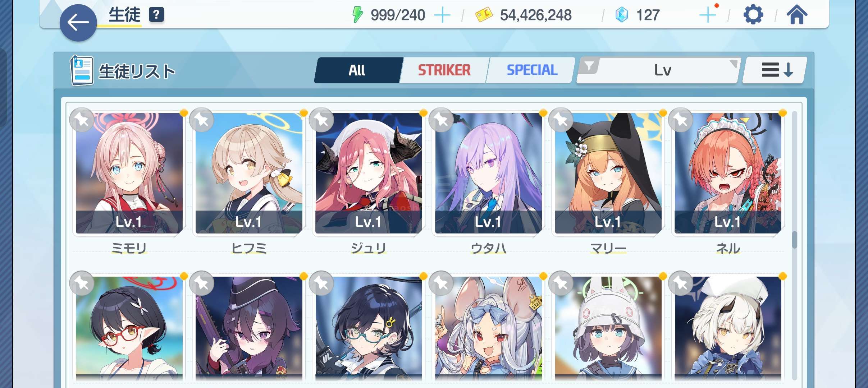Open student マリー portrait
The image size is (868, 388).
tap(608, 173)
